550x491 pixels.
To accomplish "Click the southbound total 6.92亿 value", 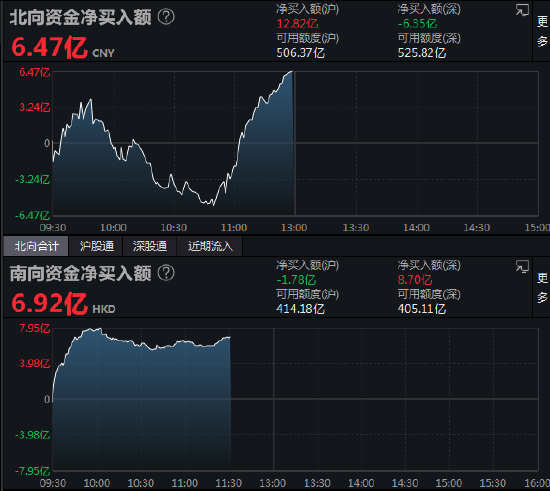I will [x=49, y=303].
